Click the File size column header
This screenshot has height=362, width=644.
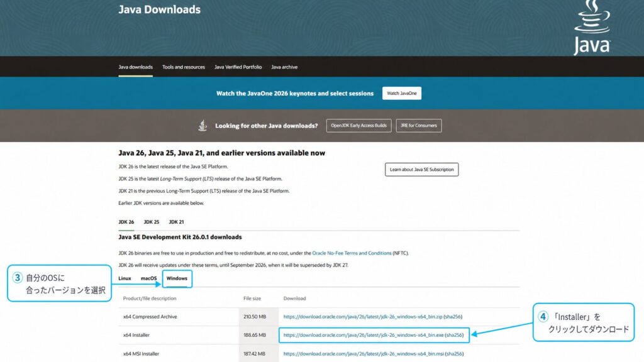pyautogui.click(x=252, y=299)
